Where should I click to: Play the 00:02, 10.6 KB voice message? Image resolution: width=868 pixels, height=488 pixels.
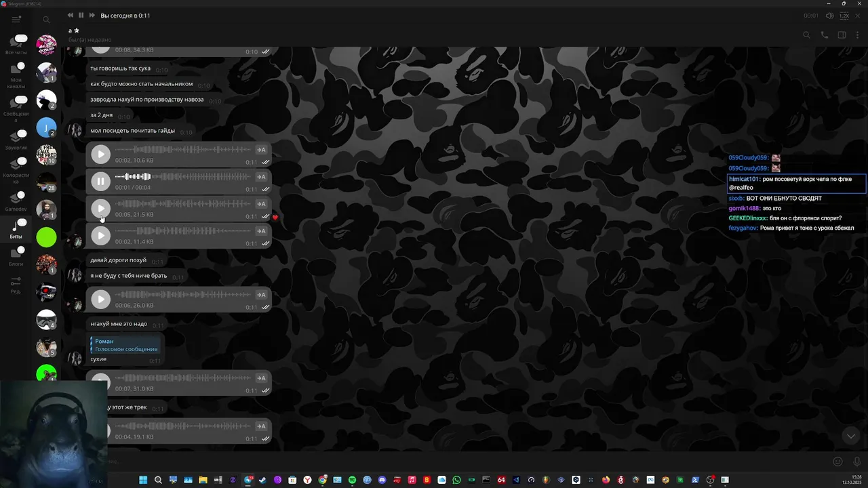[100, 155]
